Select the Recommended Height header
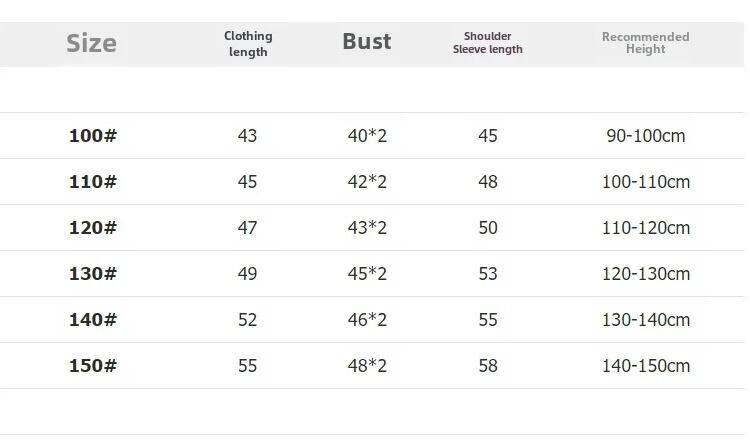The image size is (750, 440). pyautogui.click(x=645, y=43)
